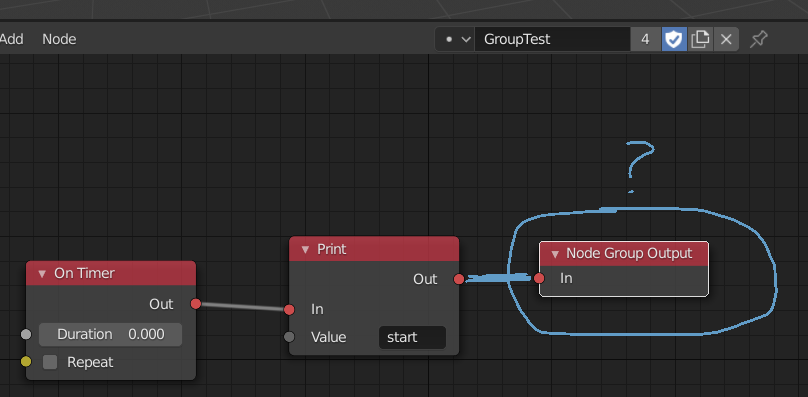The width and height of the screenshot is (808, 397).
Task: Collapse the Print node
Action: [305, 250]
